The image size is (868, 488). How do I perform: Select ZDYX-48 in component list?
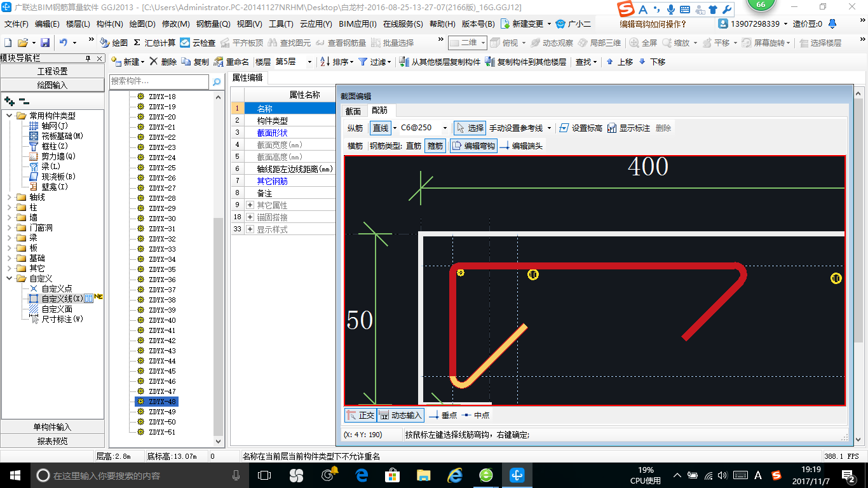(163, 402)
